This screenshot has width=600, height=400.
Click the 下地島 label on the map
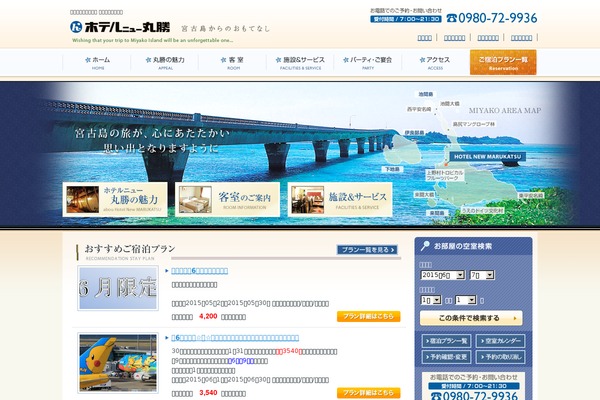392,169
